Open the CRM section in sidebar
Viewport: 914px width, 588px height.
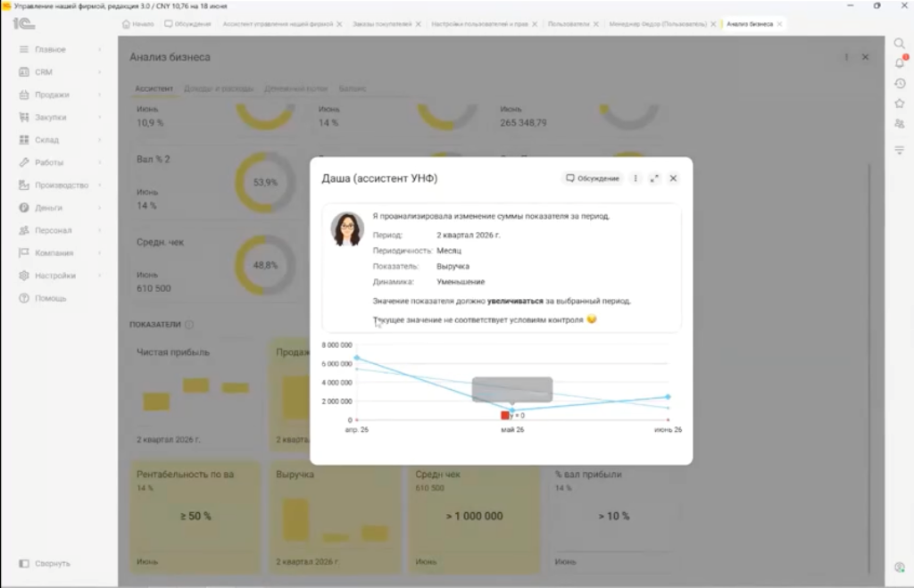[x=43, y=72]
